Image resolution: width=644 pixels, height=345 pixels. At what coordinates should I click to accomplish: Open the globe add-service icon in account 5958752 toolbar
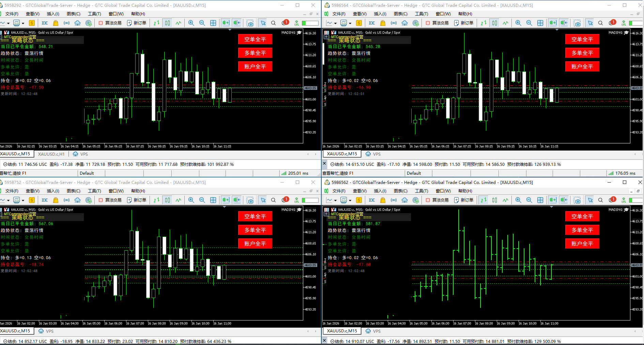click(x=89, y=200)
